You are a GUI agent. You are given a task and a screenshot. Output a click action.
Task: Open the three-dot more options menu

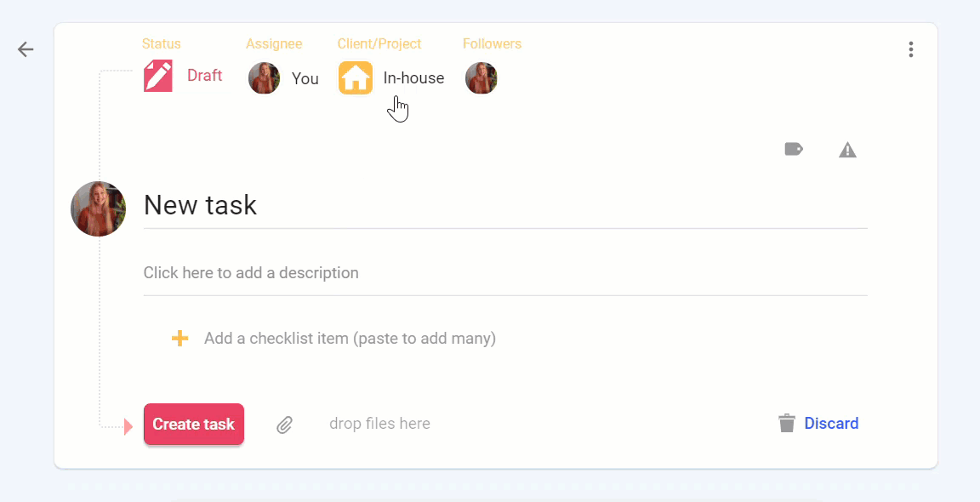point(910,49)
